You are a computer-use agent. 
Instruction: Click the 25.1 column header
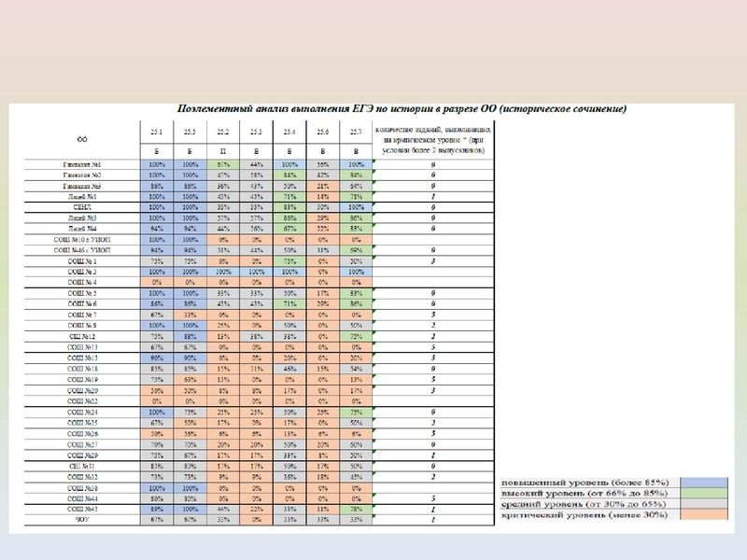pos(156,132)
